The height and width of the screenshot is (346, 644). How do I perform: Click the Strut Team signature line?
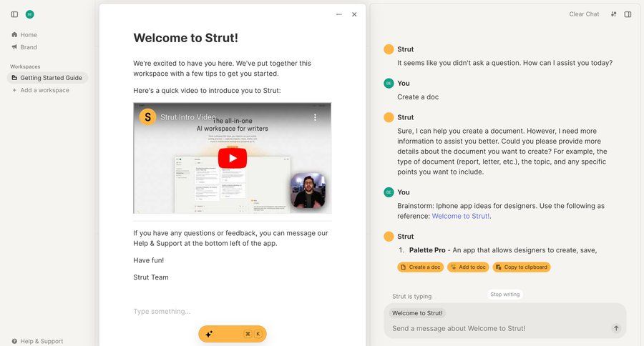pyautogui.click(x=151, y=277)
